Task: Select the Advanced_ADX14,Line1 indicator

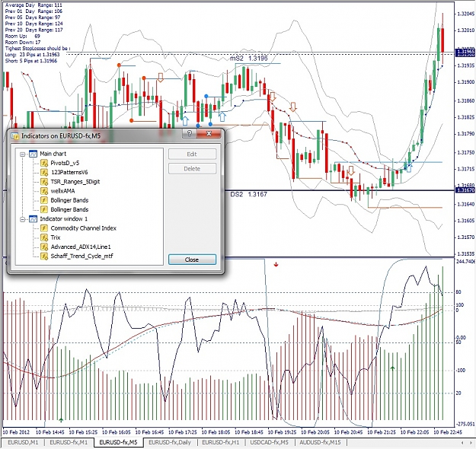Action: point(81,247)
